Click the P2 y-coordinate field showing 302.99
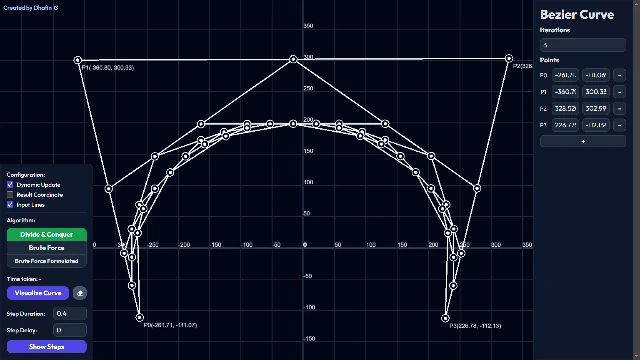 (596, 109)
